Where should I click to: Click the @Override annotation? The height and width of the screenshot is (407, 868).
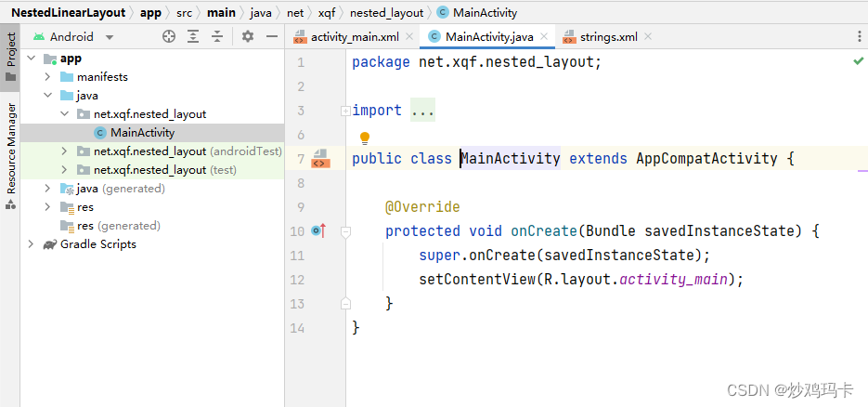point(422,207)
